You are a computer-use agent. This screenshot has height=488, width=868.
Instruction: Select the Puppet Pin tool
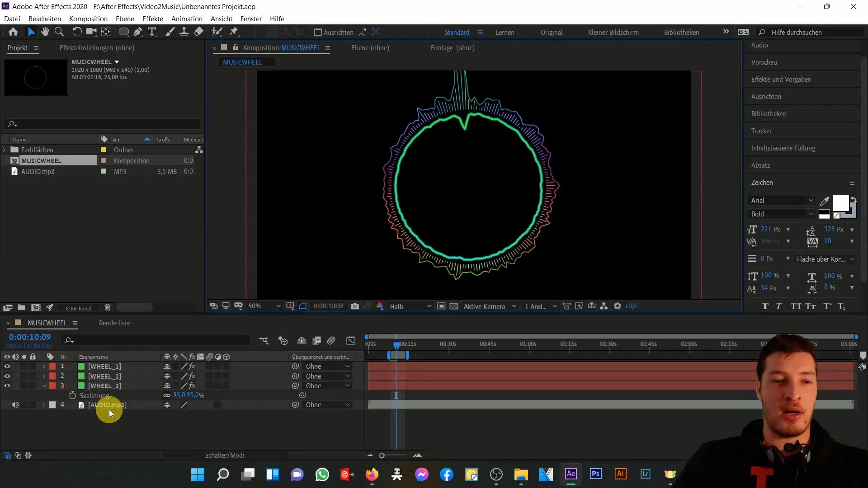tap(234, 32)
